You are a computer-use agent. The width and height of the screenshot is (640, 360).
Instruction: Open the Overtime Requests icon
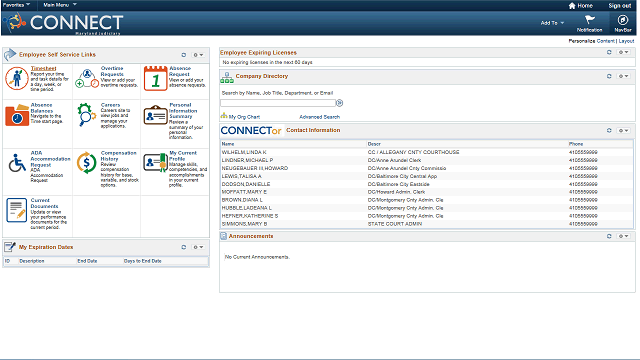[x=87, y=78]
